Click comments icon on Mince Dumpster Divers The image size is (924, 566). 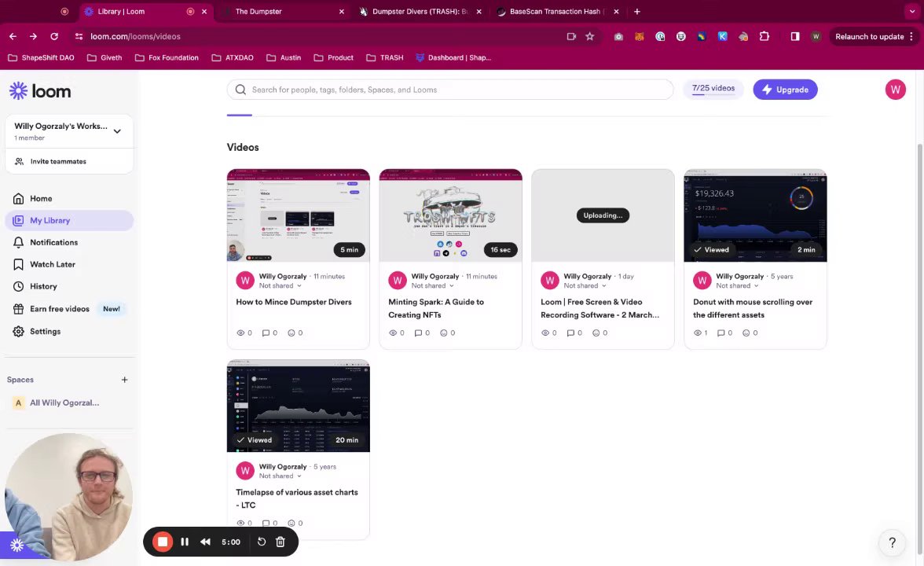click(x=266, y=333)
